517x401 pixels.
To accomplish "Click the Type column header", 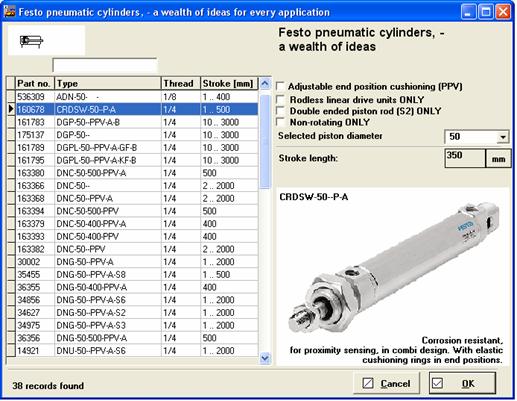I will (108, 83).
